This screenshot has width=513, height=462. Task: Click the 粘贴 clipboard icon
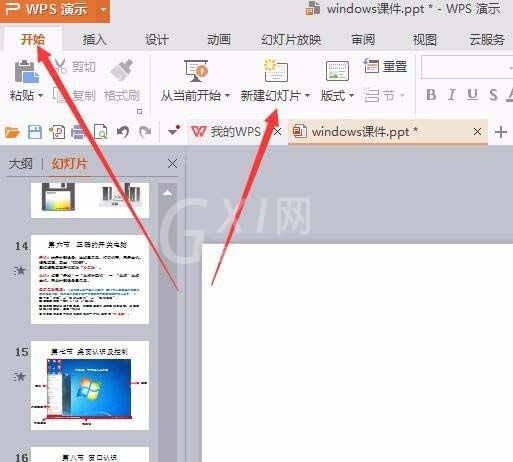click(26, 71)
